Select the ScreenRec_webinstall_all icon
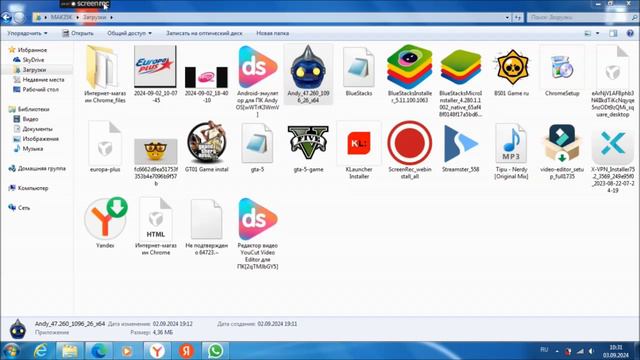640x360 pixels. tap(409, 143)
